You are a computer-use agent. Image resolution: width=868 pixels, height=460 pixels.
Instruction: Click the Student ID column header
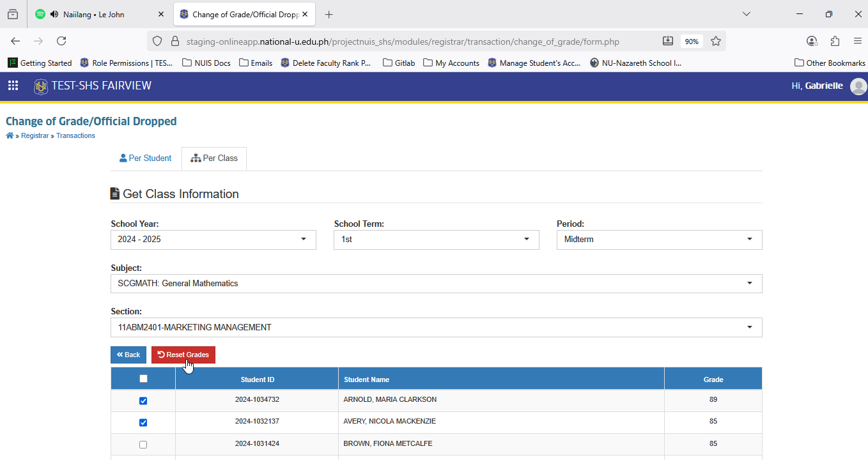pos(258,379)
